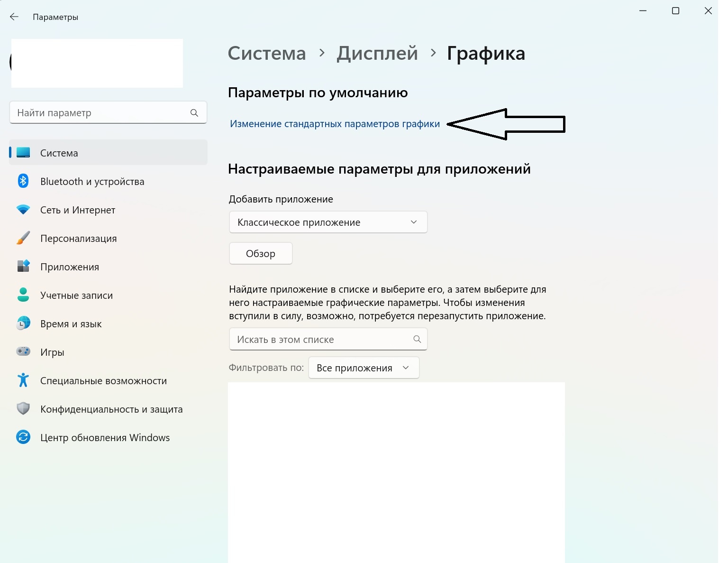Screen dimensions: 728x563
Task: Click the Графика page title
Action: coord(486,54)
